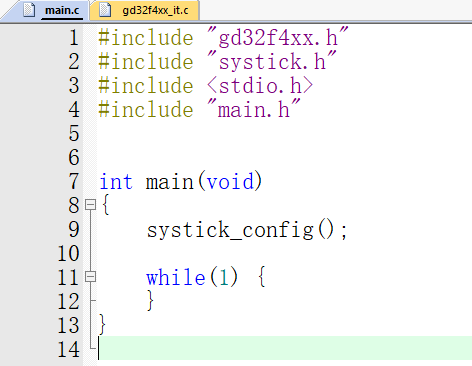Click the "main.h" include string
Viewport: 472px width, 366px height.
pos(254,109)
